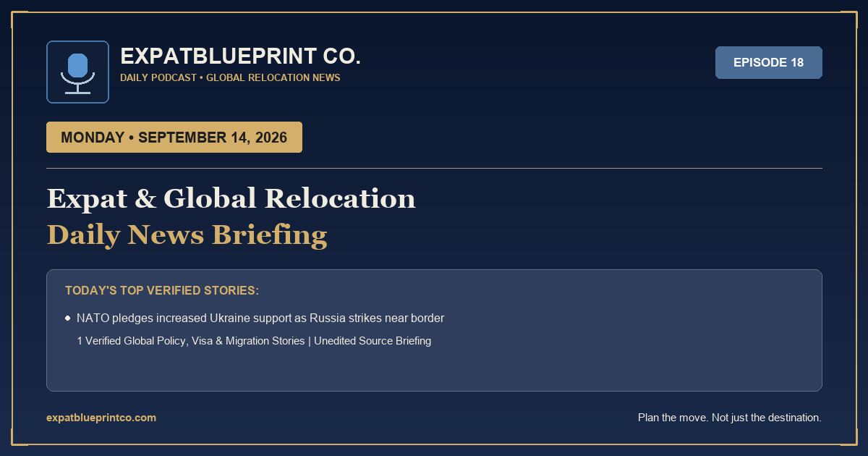Click the bullet beside the NATO story
Viewport: 868px width, 456px height.
click(67, 318)
